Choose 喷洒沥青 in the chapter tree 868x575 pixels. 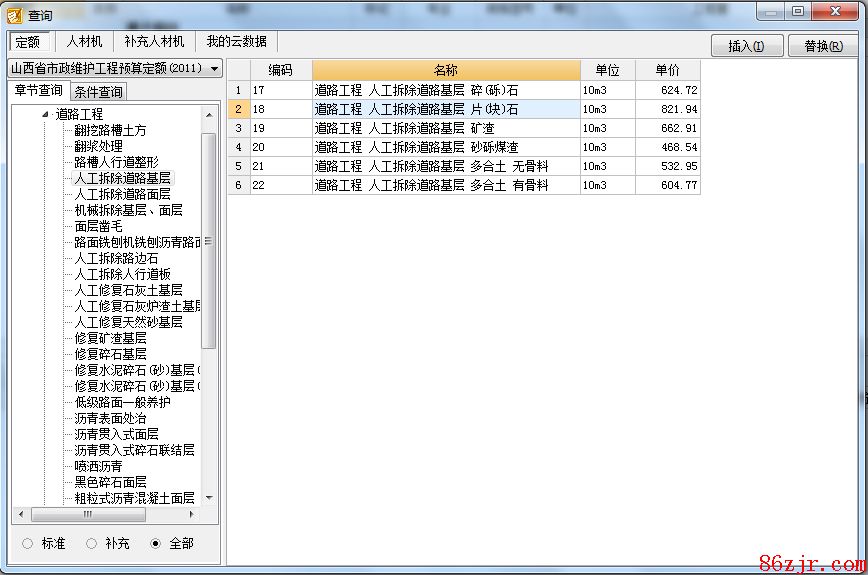[x=98, y=466]
